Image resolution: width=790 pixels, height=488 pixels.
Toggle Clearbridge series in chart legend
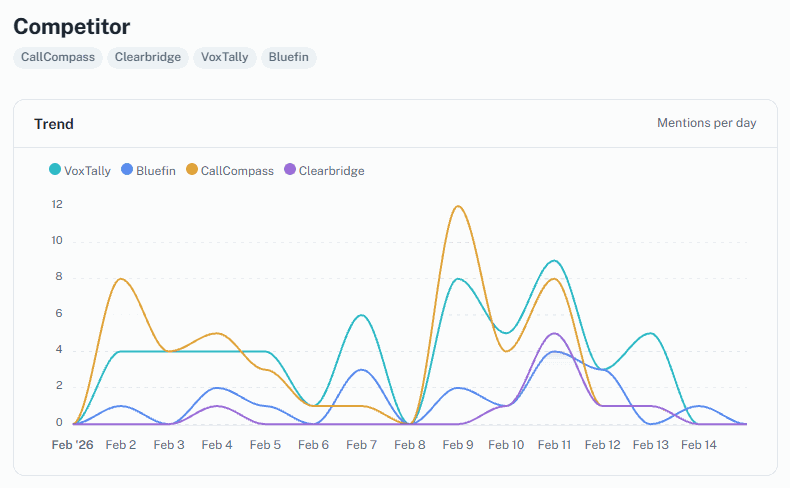(324, 171)
